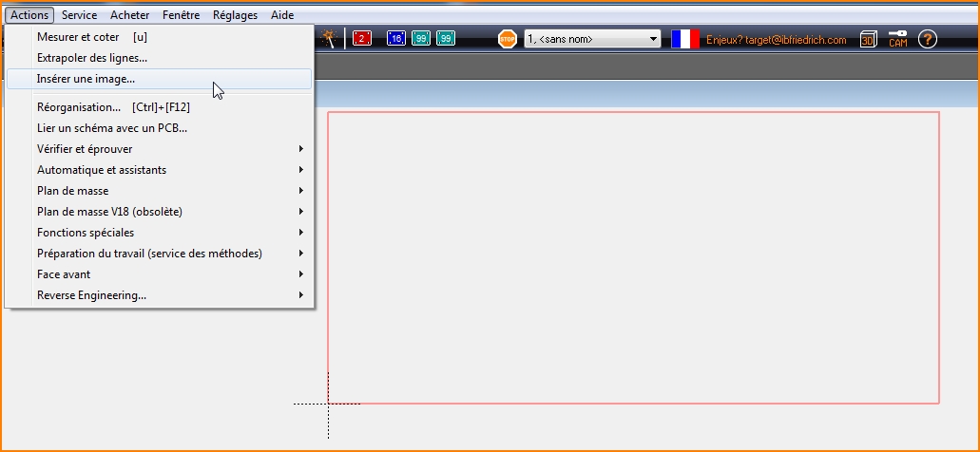Choose 'Insérer une image...' menu entry
The width and height of the screenshot is (980, 452).
point(86,79)
